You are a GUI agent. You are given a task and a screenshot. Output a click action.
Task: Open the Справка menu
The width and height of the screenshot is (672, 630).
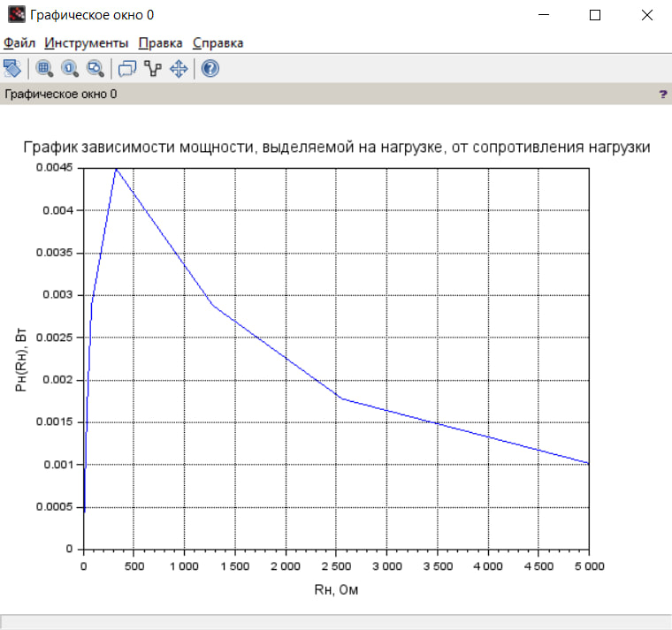(x=218, y=42)
